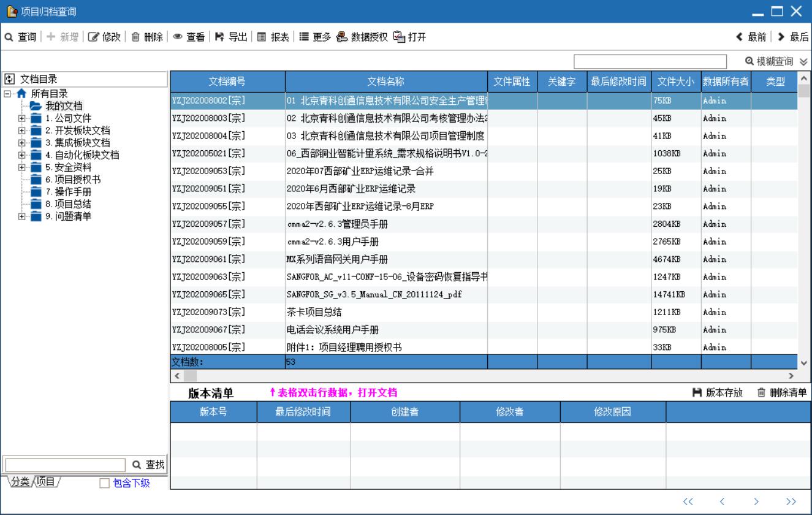Enable the 包含下级 checkbox

tap(104, 484)
